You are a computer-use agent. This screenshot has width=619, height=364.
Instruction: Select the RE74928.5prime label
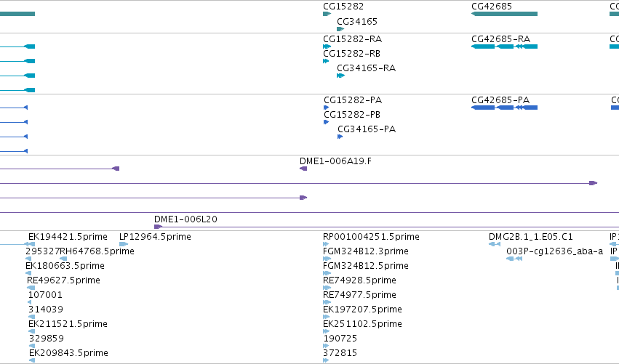click(x=359, y=280)
